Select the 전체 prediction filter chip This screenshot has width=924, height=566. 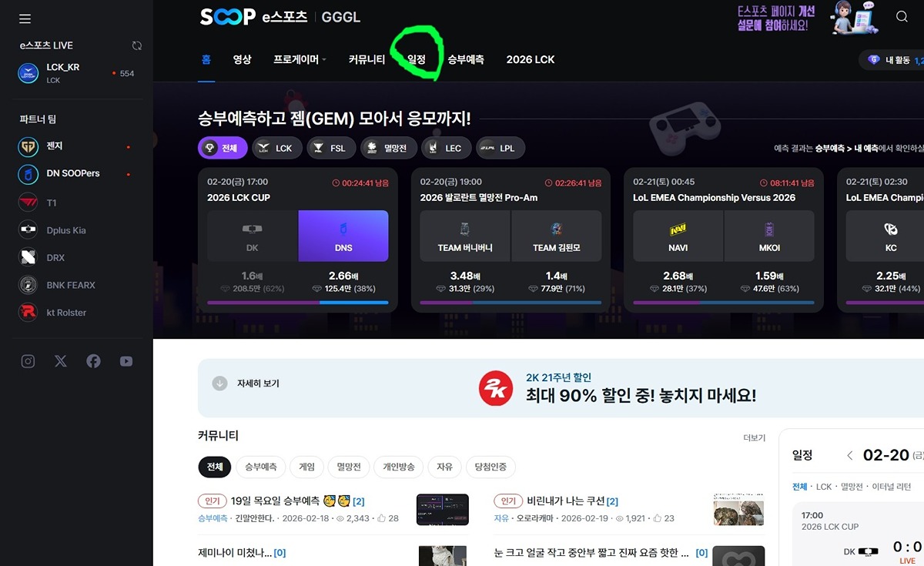click(223, 148)
